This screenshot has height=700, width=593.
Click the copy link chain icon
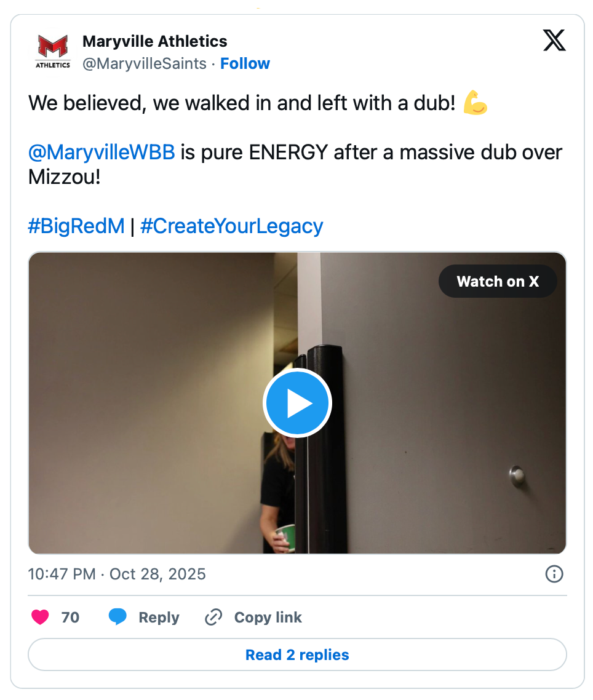pos(213,617)
